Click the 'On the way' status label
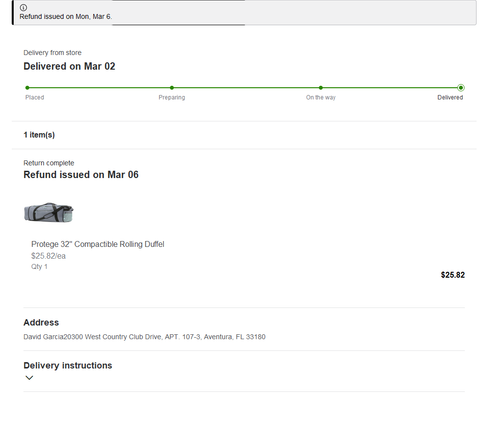This screenshot has width=500, height=423. [x=321, y=97]
